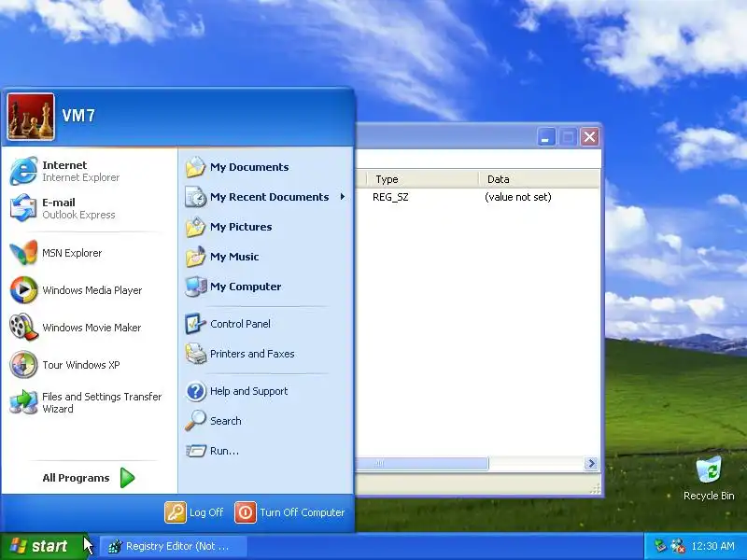The height and width of the screenshot is (560, 747).
Task: Click the Log Off button
Action: click(194, 512)
